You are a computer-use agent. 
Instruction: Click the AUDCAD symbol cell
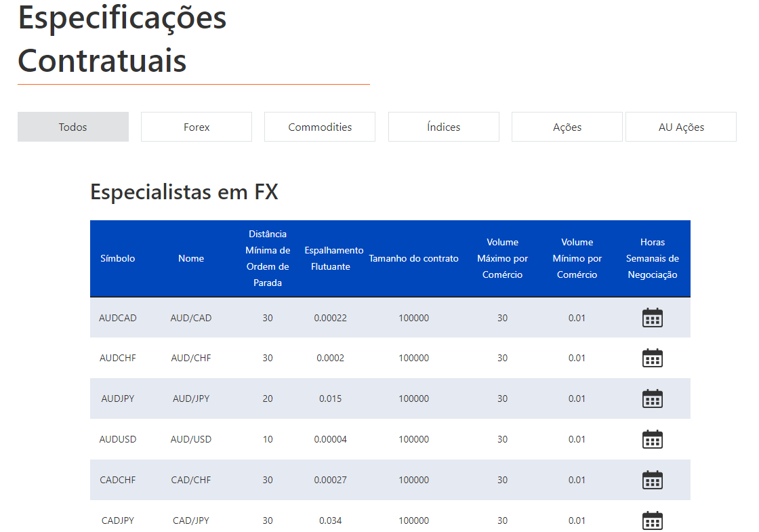[x=118, y=318]
